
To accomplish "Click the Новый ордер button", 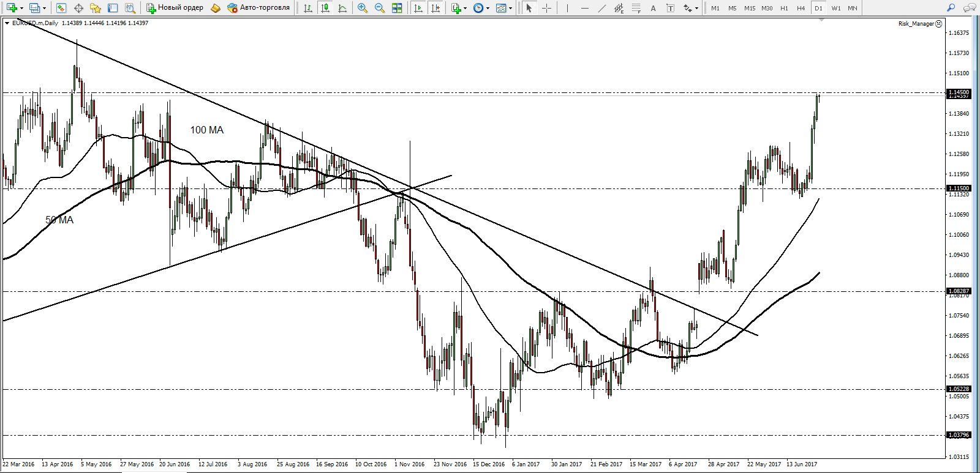I will pyautogui.click(x=175, y=8).
